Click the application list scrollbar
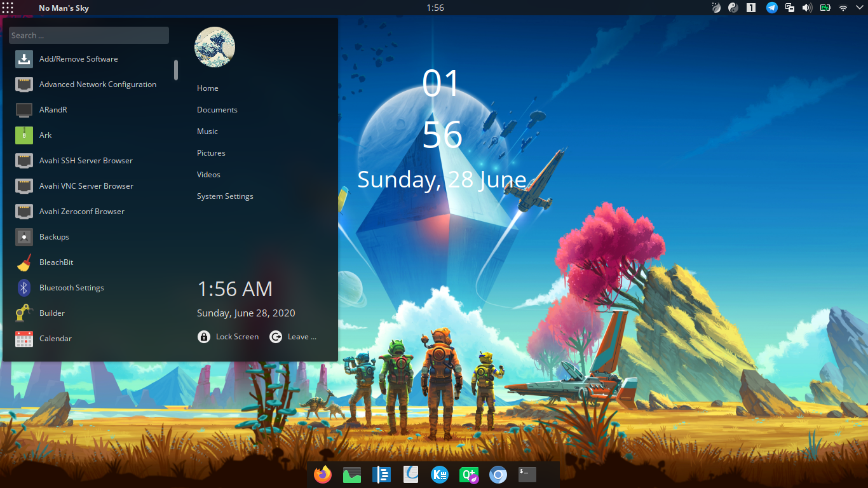This screenshot has width=868, height=488. coord(176,70)
